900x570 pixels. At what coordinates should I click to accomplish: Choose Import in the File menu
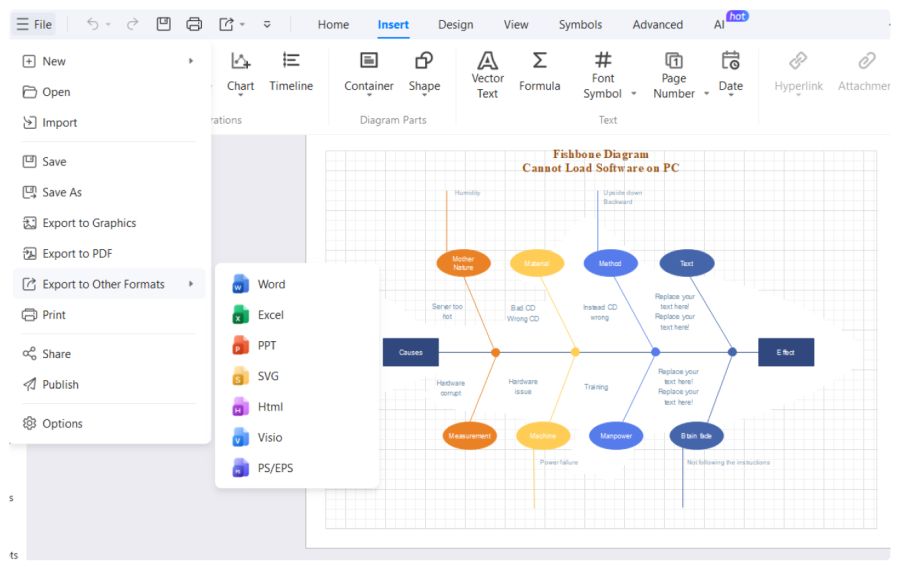[108, 122]
